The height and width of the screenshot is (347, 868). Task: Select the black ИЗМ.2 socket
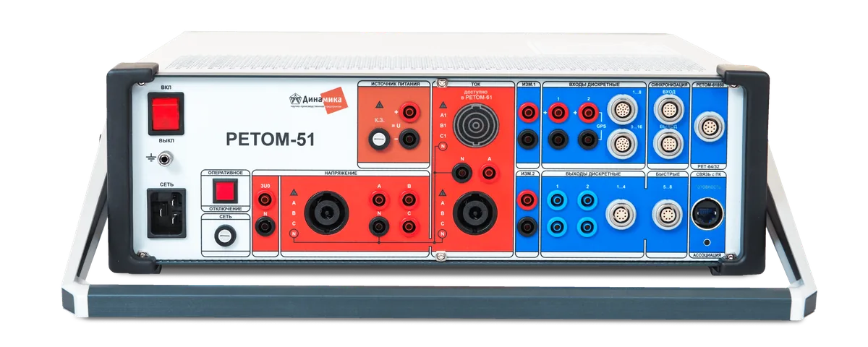[528, 228]
